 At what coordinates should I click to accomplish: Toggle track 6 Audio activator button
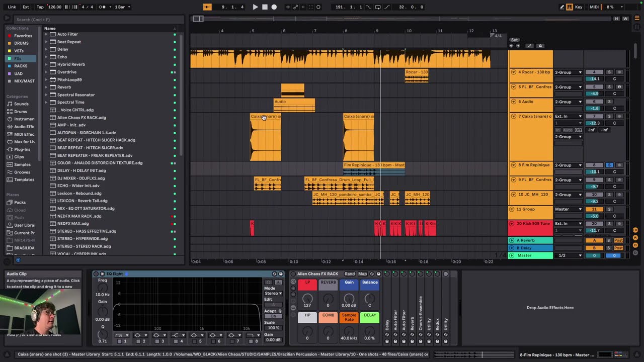click(x=594, y=102)
